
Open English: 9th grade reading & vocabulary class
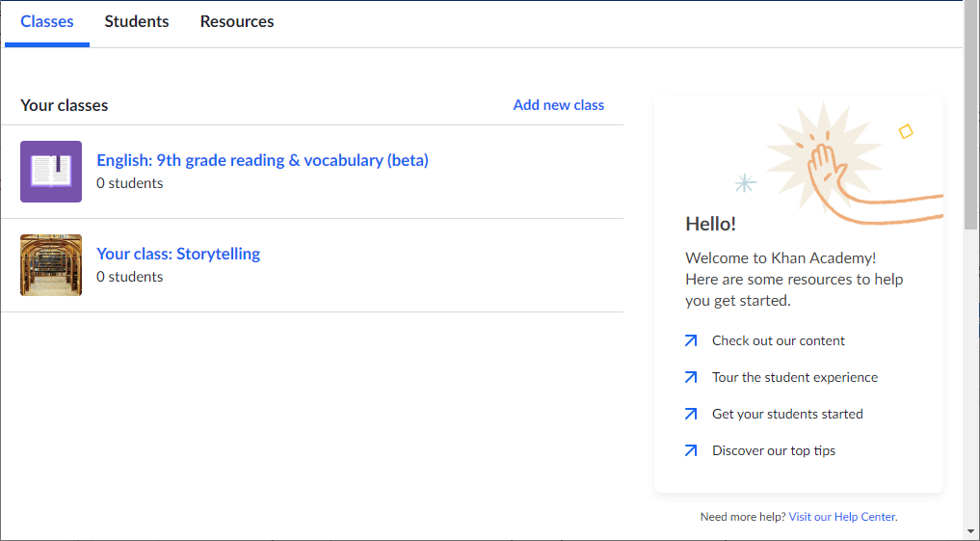[x=262, y=160]
